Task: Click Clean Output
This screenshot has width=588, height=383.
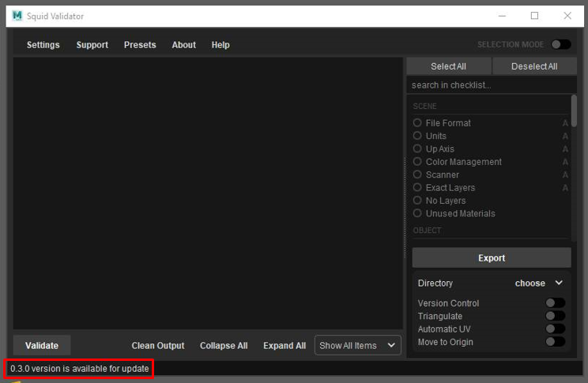Action: 158,346
